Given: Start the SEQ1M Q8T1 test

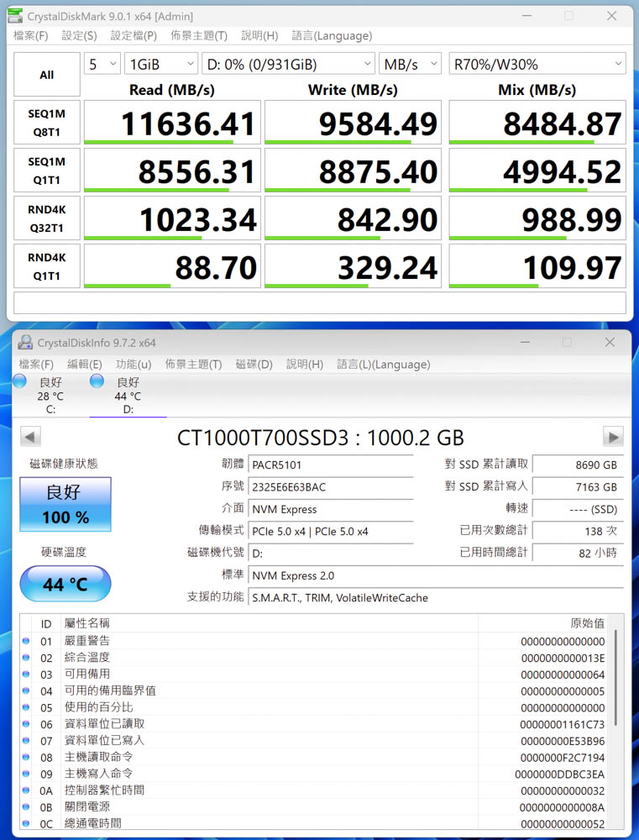Looking at the screenshot, I should (47, 123).
